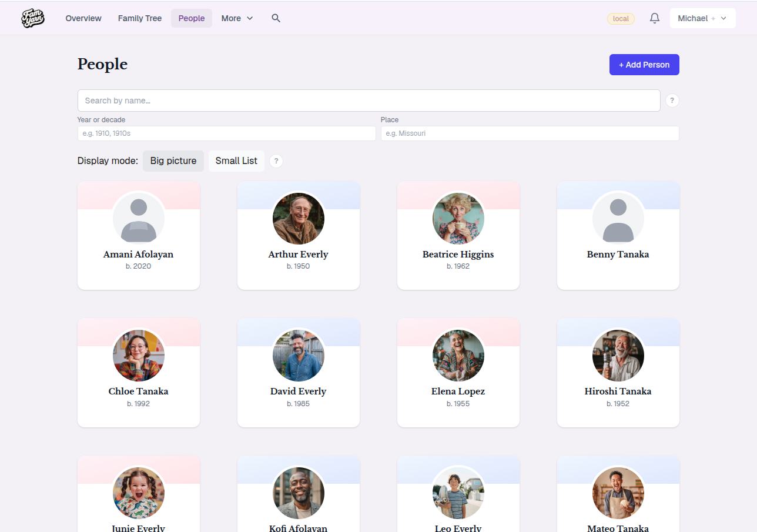Open the notifications bell
This screenshot has height=532, width=757.
click(655, 18)
